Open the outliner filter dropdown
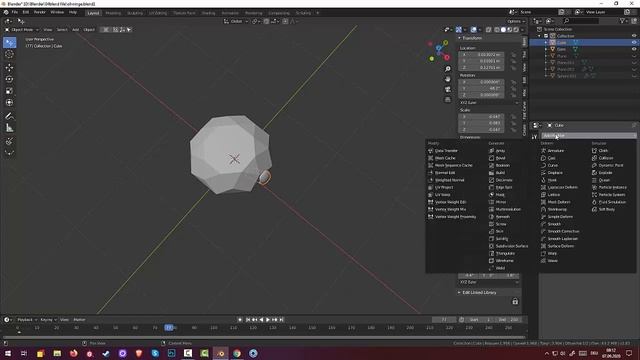640x360 pixels. [624, 21]
